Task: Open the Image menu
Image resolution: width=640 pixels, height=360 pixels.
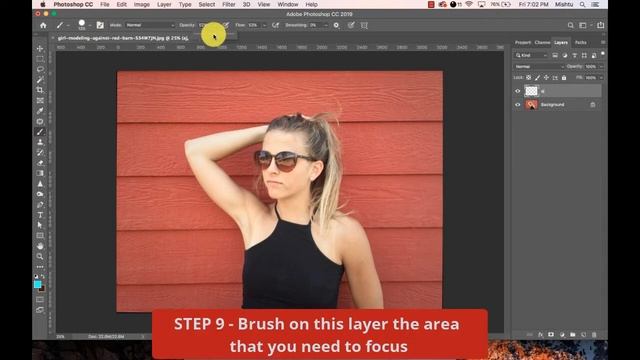Action: (142, 4)
